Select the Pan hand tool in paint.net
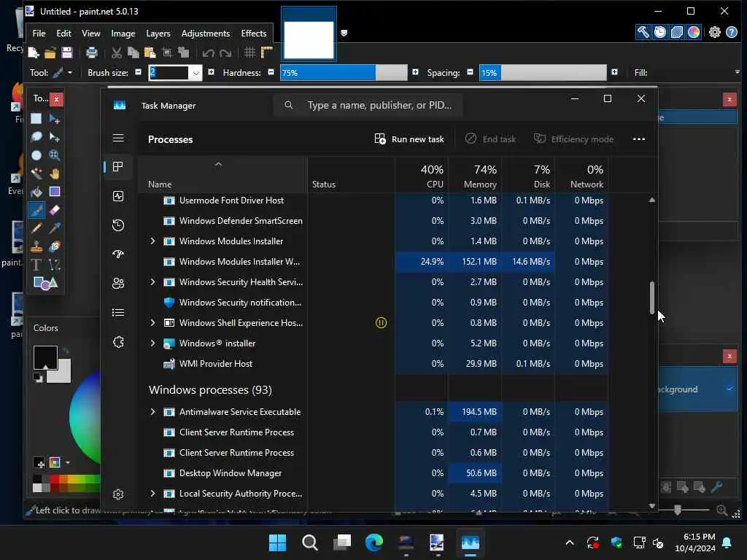This screenshot has width=747, height=560. pos(54,174)
